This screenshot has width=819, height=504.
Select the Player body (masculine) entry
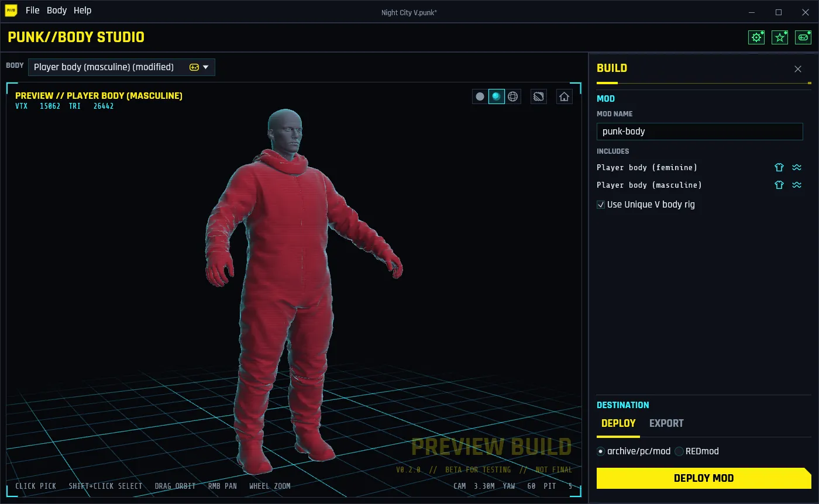click(x=649, y=185)
